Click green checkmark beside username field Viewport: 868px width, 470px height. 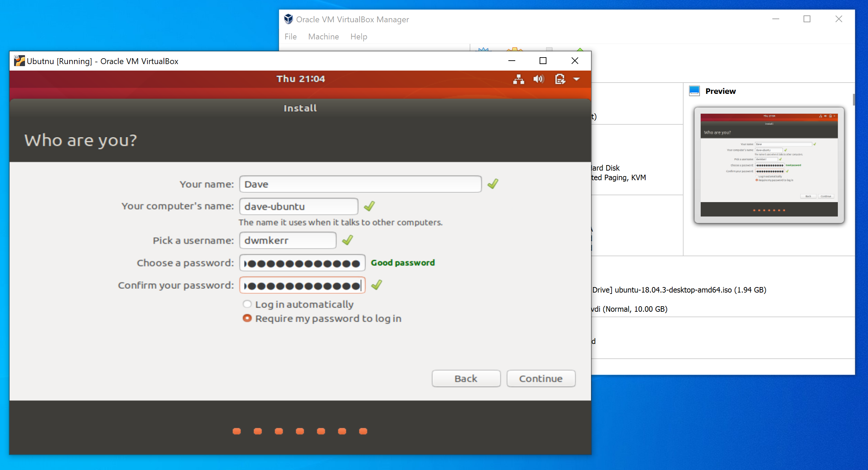pos(347,240)
